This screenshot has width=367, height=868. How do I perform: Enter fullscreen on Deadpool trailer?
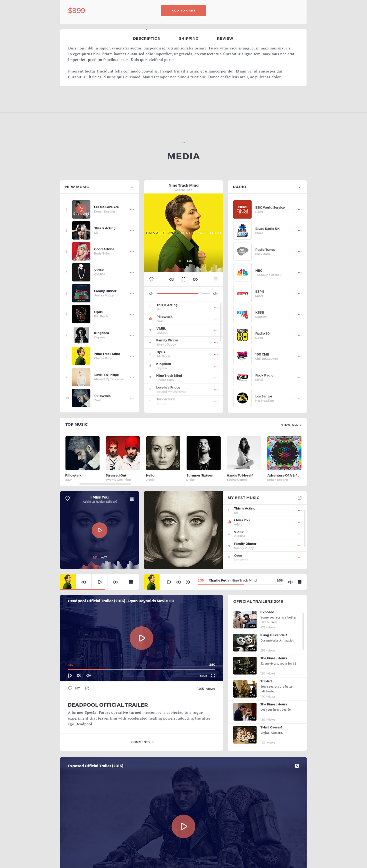point(213,676)
